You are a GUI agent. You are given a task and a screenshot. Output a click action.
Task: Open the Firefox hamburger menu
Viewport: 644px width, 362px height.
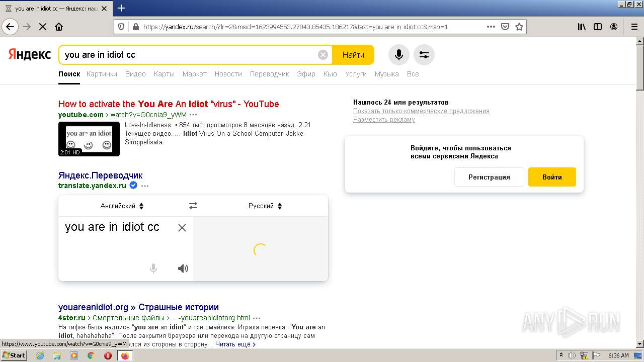point(634,27)
